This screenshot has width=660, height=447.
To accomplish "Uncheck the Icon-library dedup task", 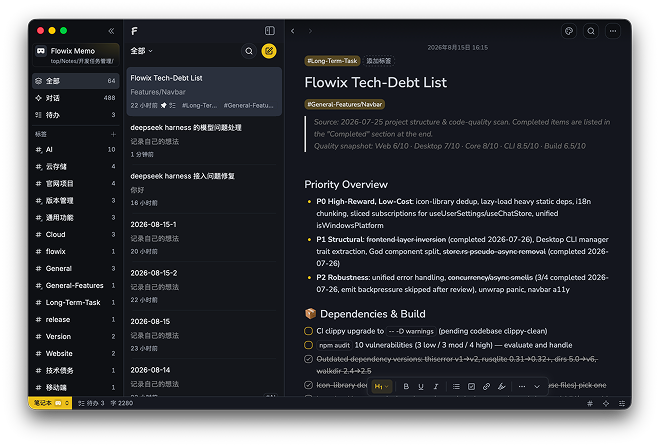I will pos(309,385).
